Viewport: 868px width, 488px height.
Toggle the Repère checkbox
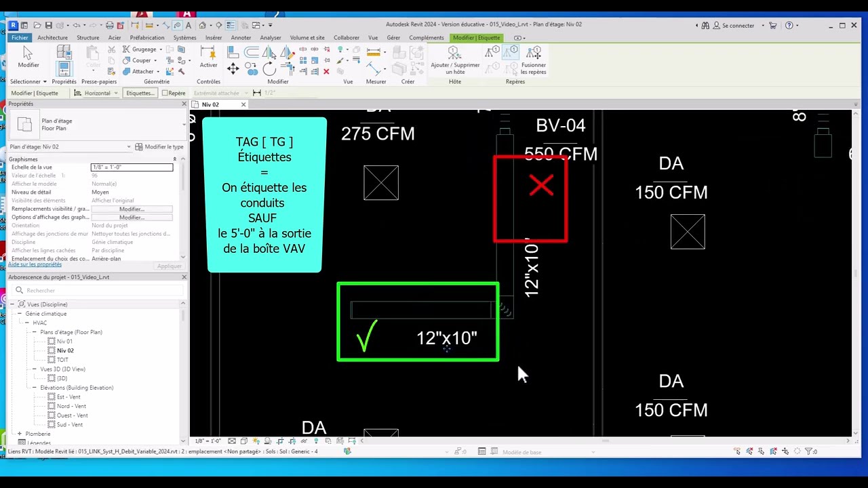[165, 93]
